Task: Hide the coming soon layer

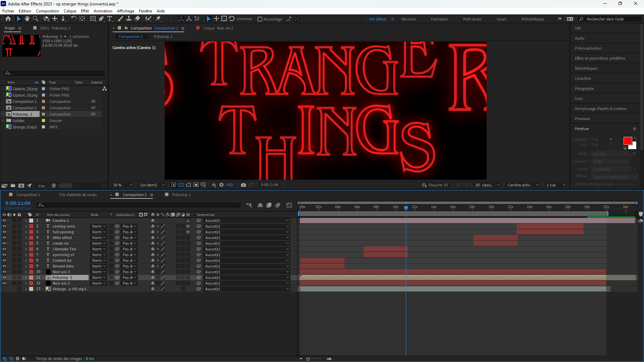Action: (4, 226)
